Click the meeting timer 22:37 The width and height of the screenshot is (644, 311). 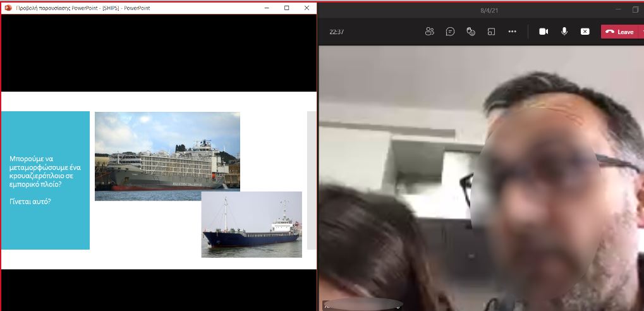click(x=336, y=32)
